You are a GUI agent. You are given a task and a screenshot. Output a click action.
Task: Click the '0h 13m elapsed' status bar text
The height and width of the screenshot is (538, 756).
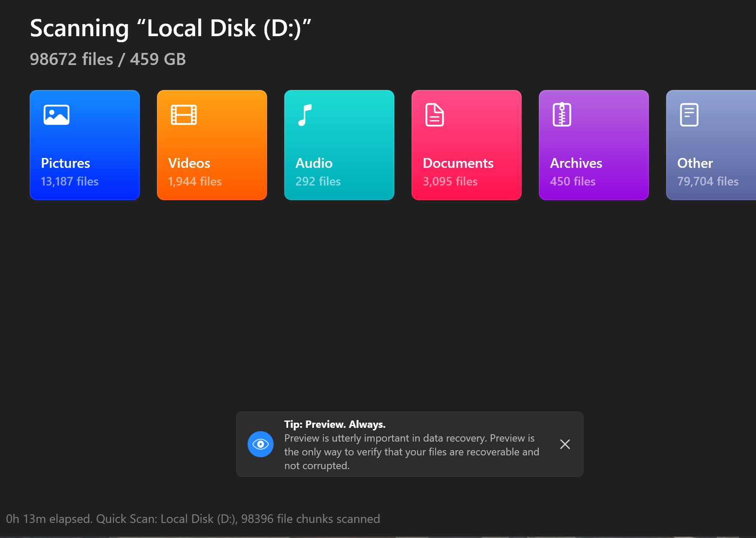pyautogui.click(x=193, y=519)
